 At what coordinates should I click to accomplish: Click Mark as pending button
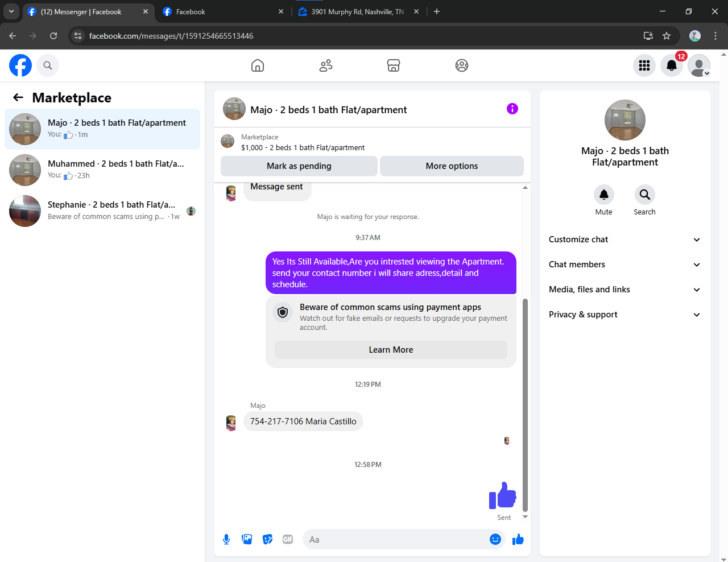299,166
